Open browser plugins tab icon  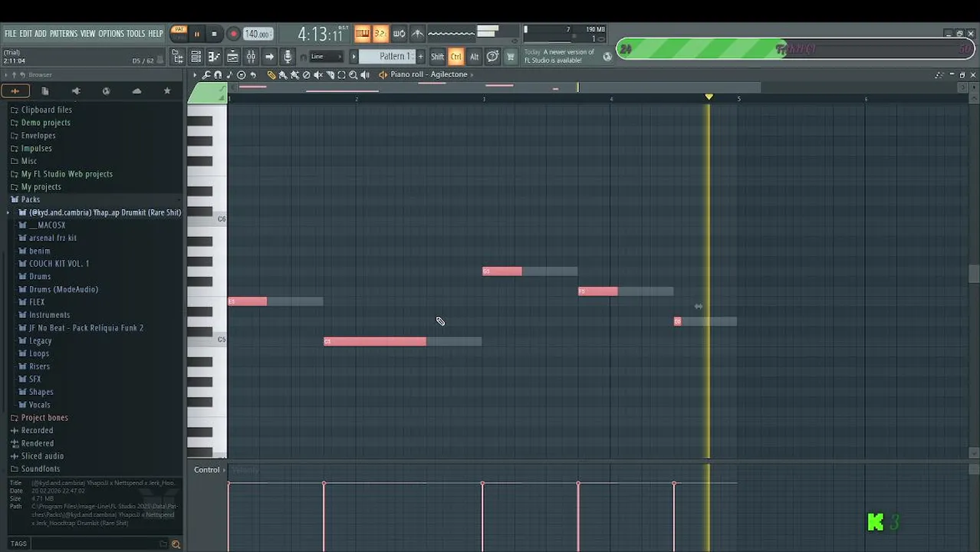76,90
